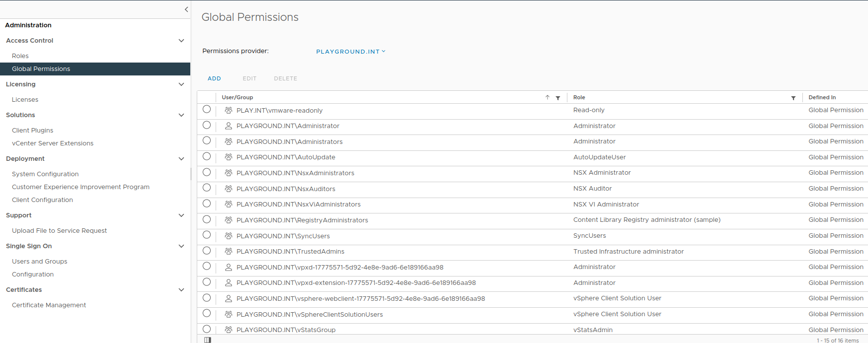This screenshot has width=868, height=343.
Task: Select radio button for TrustedAdmins row
Action: pyautogui.click(x=207, y=251)
